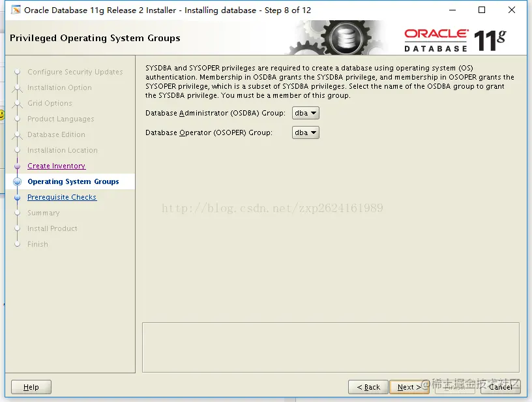Click the Create Inventory step bullet
Screen dimensions: 532x402
pyautogui.click(x=18, y=166)
